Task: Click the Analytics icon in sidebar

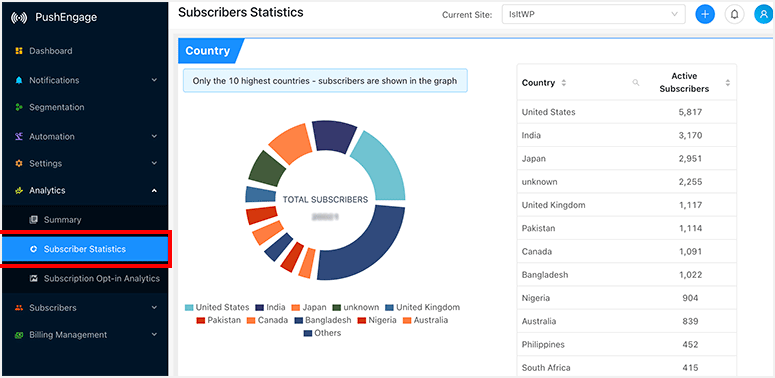Action: [19, 190]
